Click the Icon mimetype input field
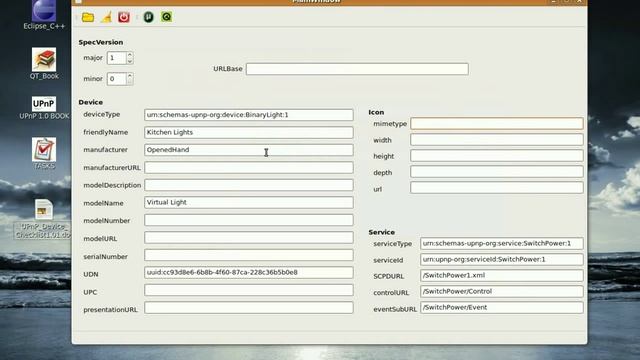Screen dimensions: 640x360 (x=497, y=124)
